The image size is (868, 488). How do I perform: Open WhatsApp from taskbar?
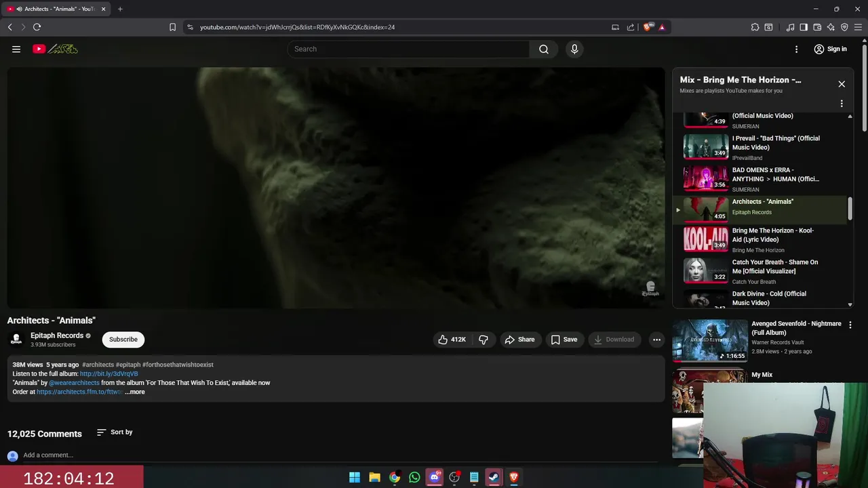point(414,477)
